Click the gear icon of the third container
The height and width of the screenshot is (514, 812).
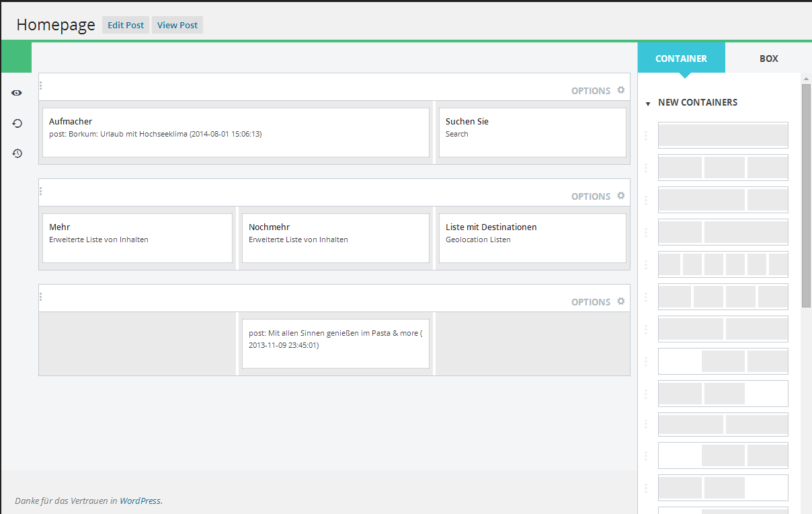click(621, 301)
